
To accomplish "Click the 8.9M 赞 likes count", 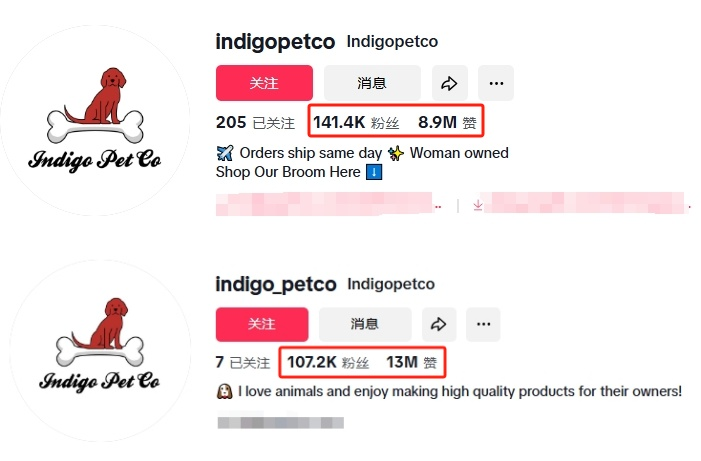I will [447, 123].
